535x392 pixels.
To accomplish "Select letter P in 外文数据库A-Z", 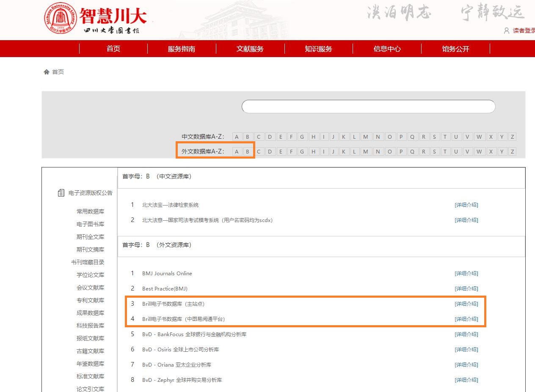I will pyautogui.click(x=401, y=151).
